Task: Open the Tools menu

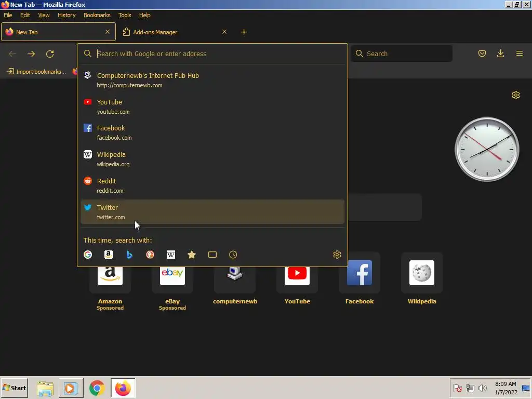Action: pyautogui.click(x=125, y=15)
